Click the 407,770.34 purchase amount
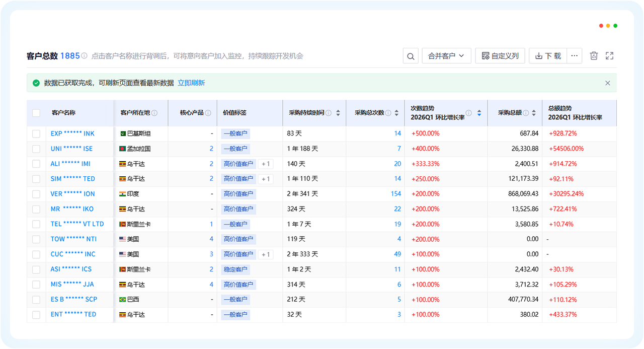 pyautogui.click(x=523, y=299)
